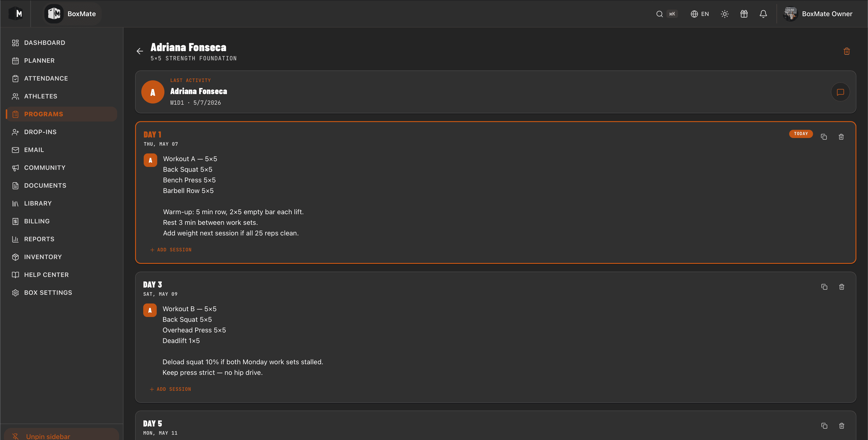Click Library books icon
Image resolution: width=868 pixels, height=440 pixels.
point(15,204)
